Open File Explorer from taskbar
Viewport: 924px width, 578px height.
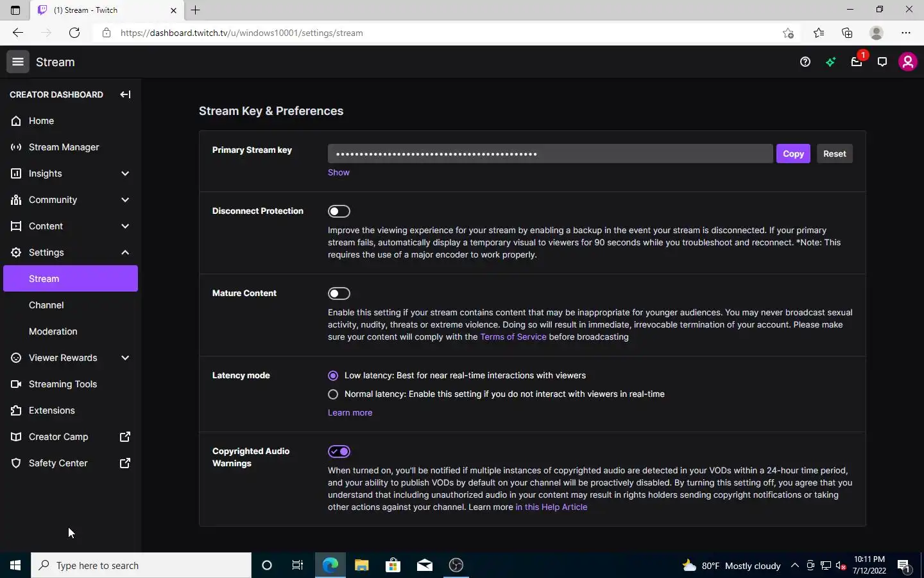point(362,565)
